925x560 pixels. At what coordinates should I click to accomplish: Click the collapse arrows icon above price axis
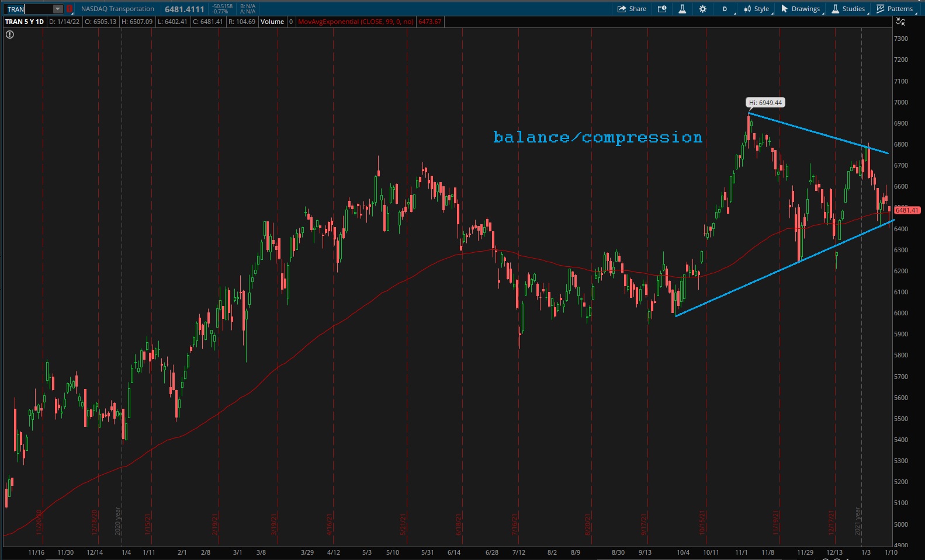pyautogui.click(x=900, y=22)
